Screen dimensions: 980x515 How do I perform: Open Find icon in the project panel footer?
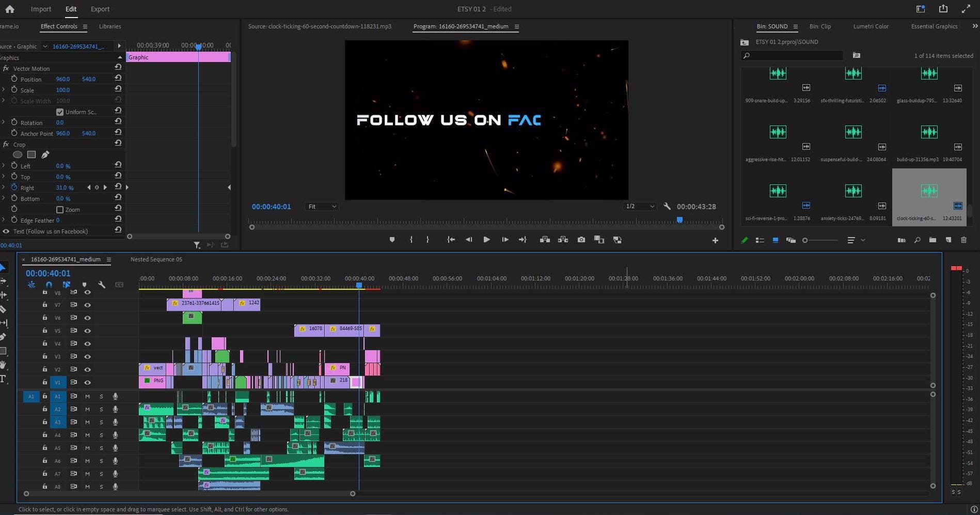click(x=916, y=240)
